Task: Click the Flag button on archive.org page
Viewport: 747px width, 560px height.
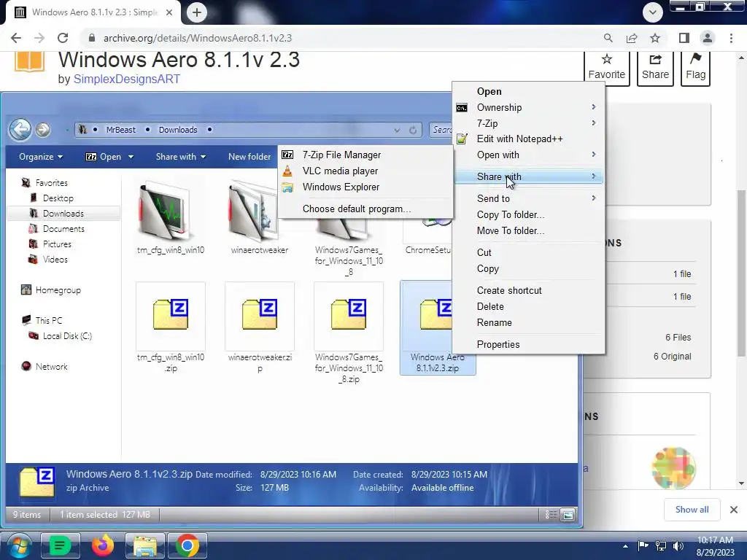Action: tap(695, 67)
